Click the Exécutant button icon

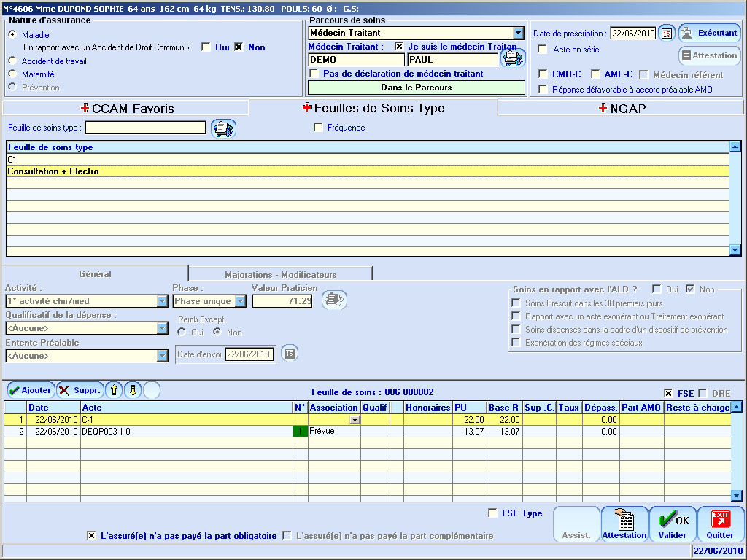[687, 34]
